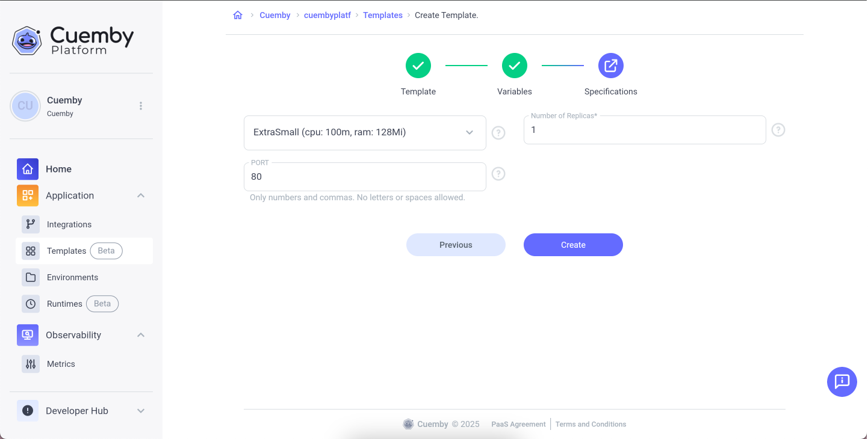Click the help icon beside PORT field

pos(498,174)
